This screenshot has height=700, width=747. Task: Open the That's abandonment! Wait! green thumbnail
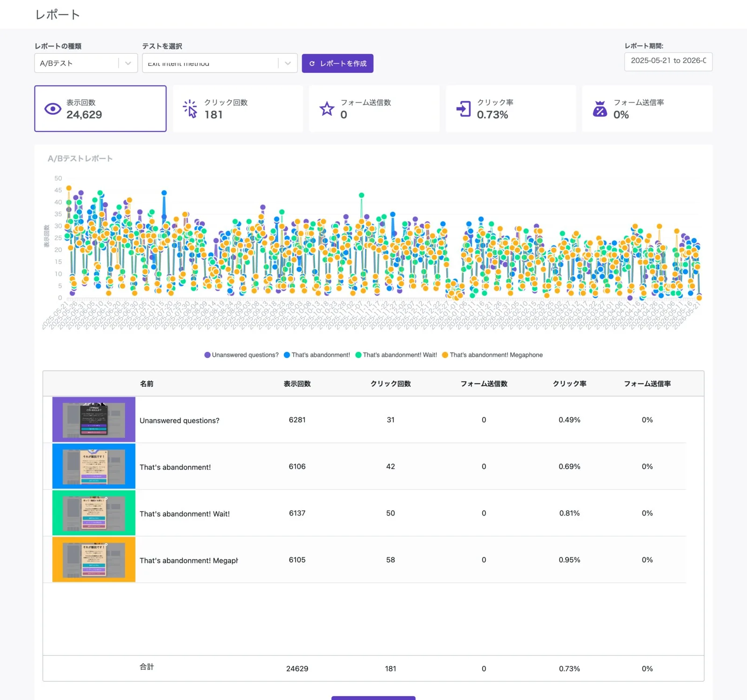tap(94, 513)
